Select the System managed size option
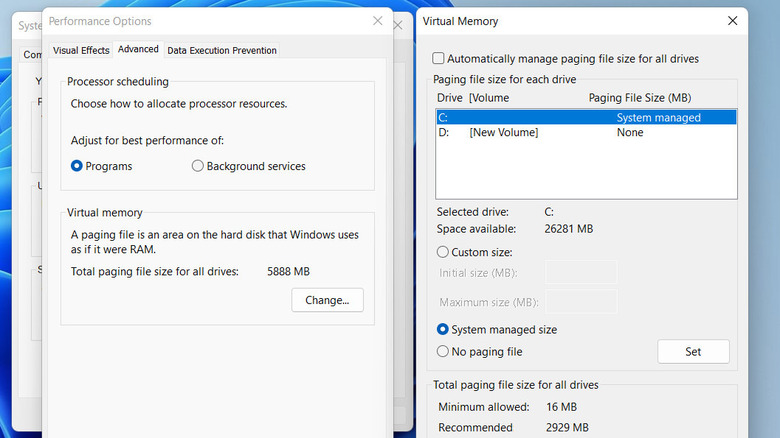The width and height of the screenshot is (780, 438). [443, 329]
